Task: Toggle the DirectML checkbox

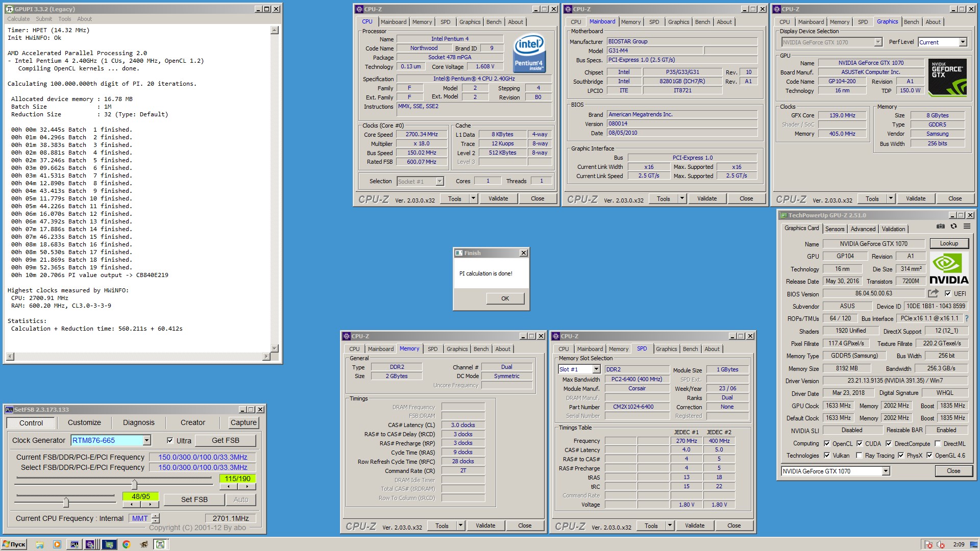Action: (x=938, y=444)
